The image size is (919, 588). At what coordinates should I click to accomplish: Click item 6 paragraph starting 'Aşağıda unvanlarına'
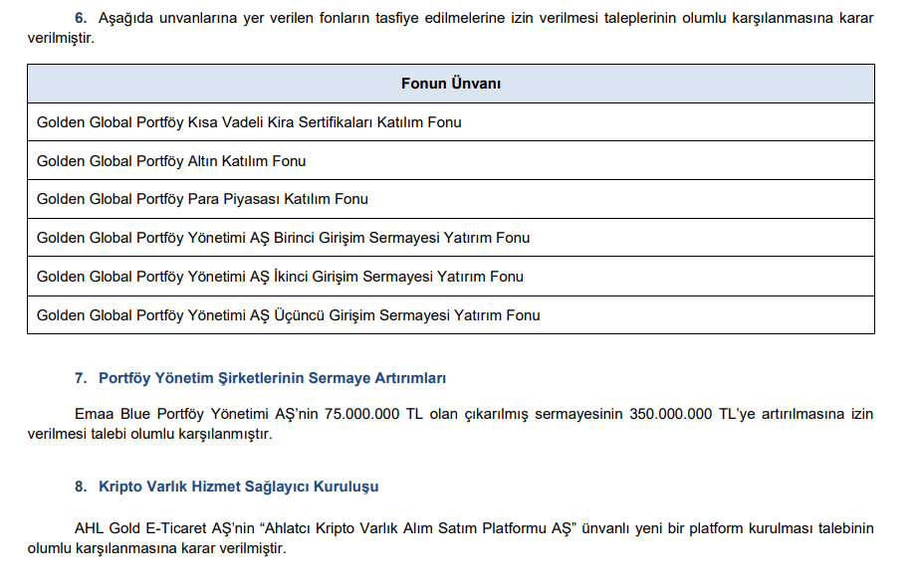tap(450, 28)
